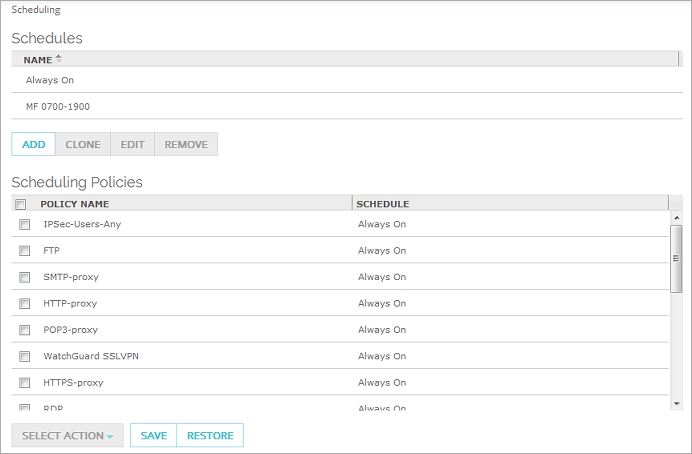Screen dimensions: 692x454
Task: Click the Add schedule button
Action: pyautogui.click(x=33, y=144)
